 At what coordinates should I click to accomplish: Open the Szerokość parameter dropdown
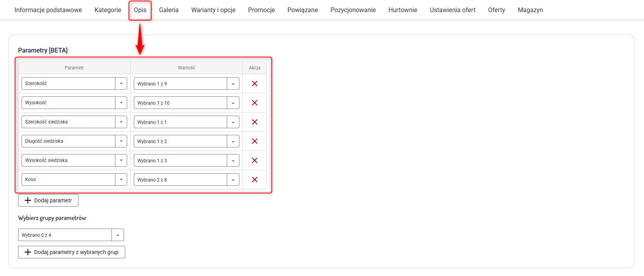pyautogui.click(x=121, y=84)
